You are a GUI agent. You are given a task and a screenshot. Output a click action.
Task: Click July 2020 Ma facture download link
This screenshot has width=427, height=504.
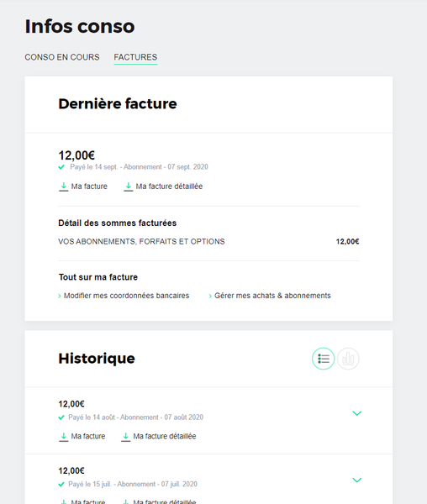[88, 501]
